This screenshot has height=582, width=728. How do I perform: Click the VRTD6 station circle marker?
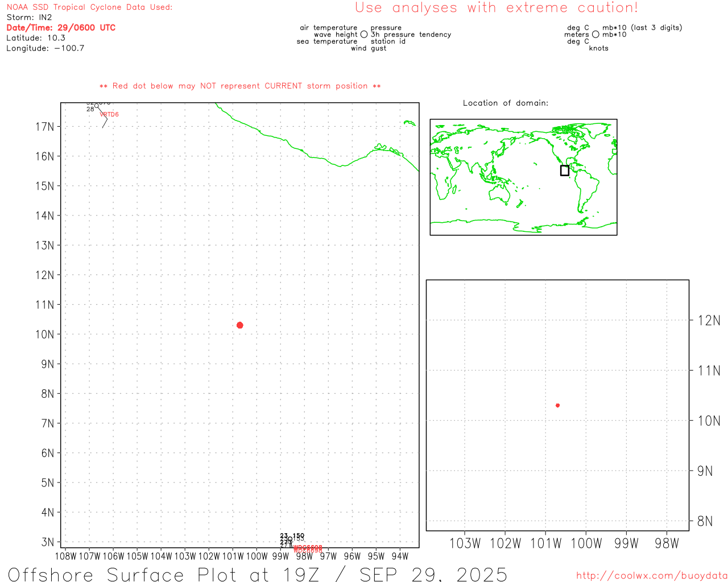(x=97, y=106)
